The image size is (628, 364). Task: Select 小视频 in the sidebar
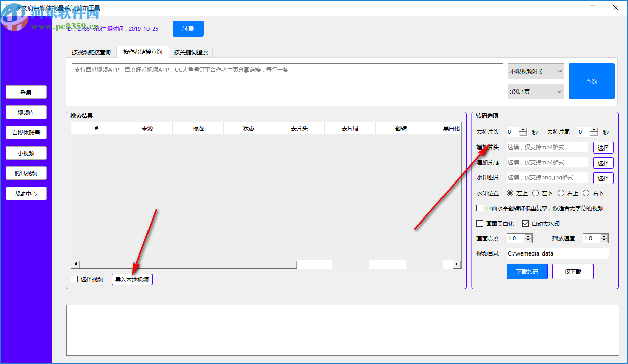[26, 153]
